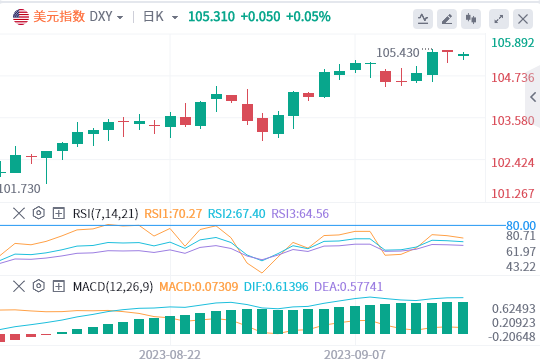The width and height of the screenshot is (540, 361).
Task: Click the 102.424 price axis label
Action: point(513,163)
